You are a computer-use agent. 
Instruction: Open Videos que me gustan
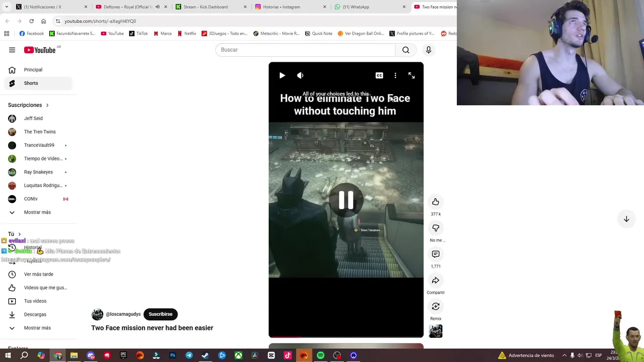(38, 288)
